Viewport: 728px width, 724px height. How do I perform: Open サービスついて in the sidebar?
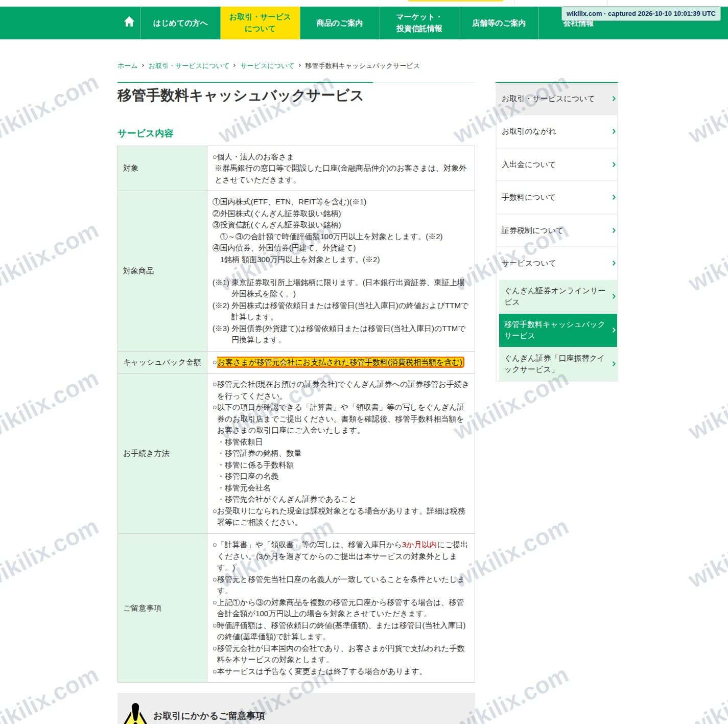(556, 263)
